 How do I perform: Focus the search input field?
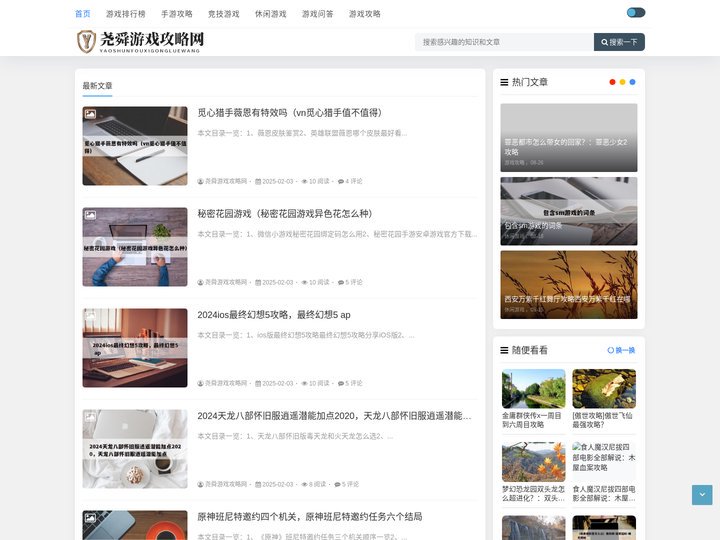(504, 42)
